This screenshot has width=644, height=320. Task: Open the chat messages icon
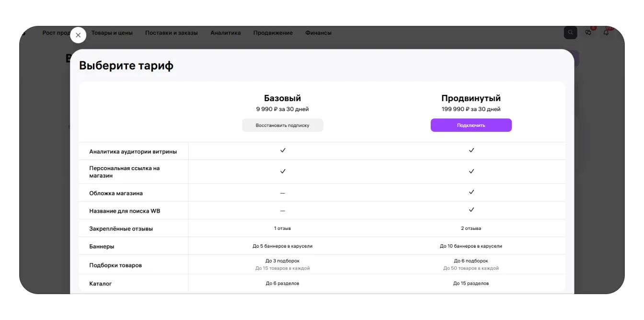(588, 33)
